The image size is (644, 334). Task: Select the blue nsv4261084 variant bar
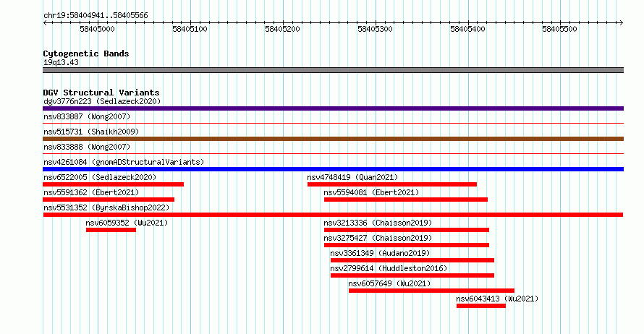tap(333, 169)
